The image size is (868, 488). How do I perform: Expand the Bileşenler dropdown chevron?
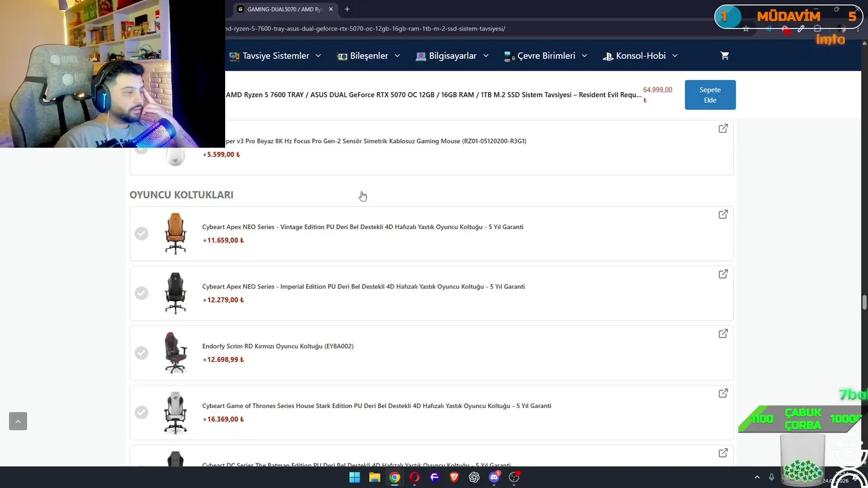(x=397, y=56)
